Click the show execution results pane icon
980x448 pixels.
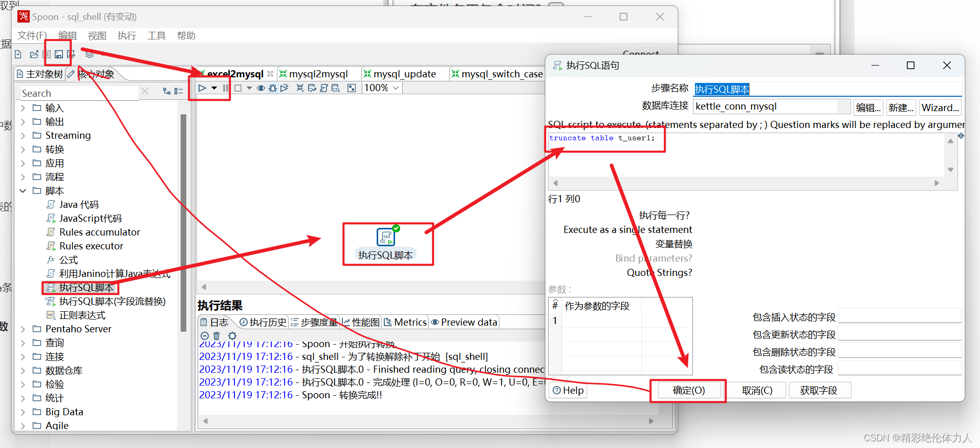[352, 88]
